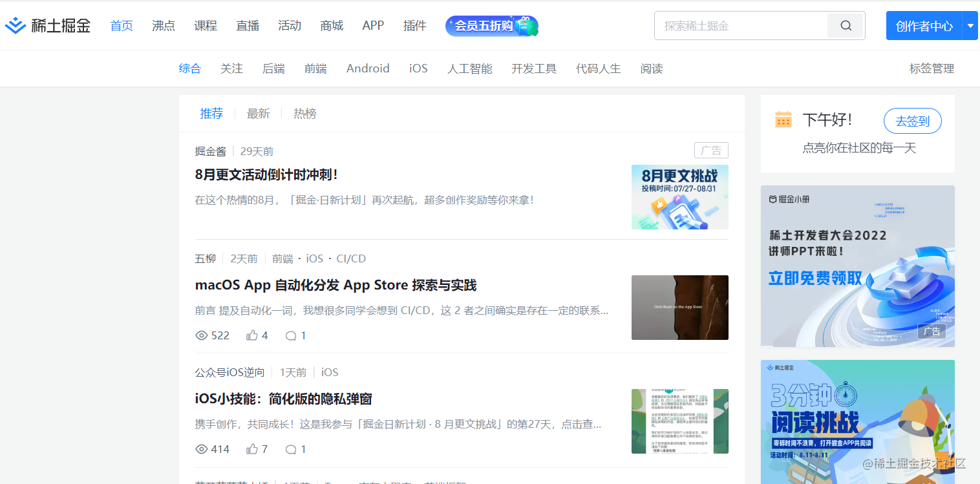Screen dimensions: 980x484
Task: Select the 代码人生 category tab
Action: coord(599,68)
